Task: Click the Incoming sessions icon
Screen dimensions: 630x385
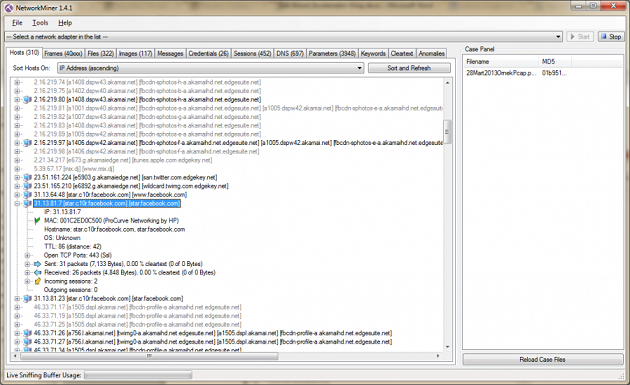Action: 37,281
